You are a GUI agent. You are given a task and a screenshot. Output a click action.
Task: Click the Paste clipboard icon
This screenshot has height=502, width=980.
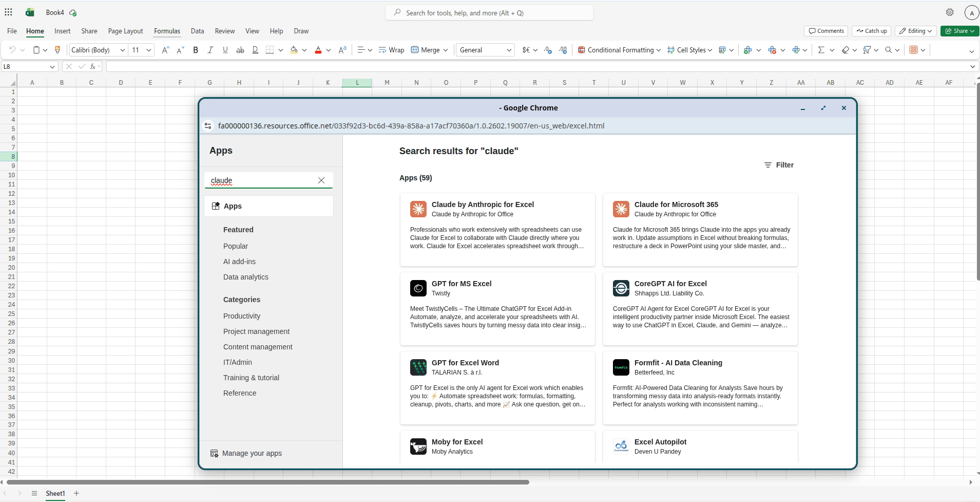pos(36,50)
